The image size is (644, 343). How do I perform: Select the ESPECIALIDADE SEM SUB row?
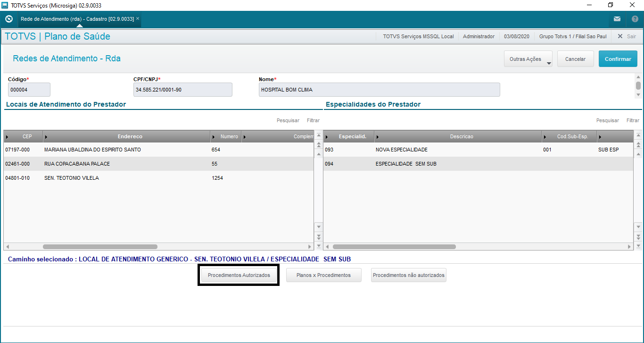[x=479, y=164]
